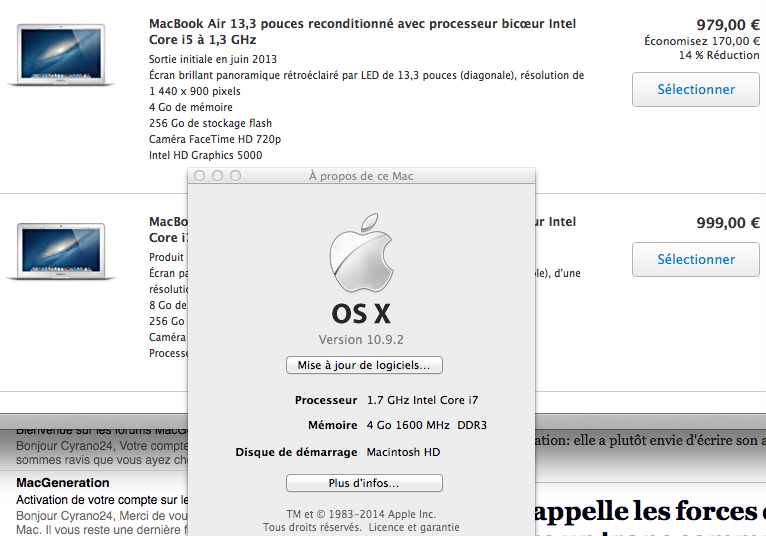Click Sélectionner for the 979,00 € MacBook Air

point(696,89)
